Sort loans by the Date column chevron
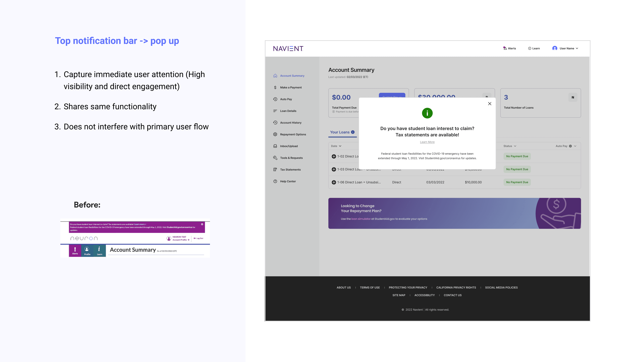The width and height of the screenshot is (644, 362). 340,146
